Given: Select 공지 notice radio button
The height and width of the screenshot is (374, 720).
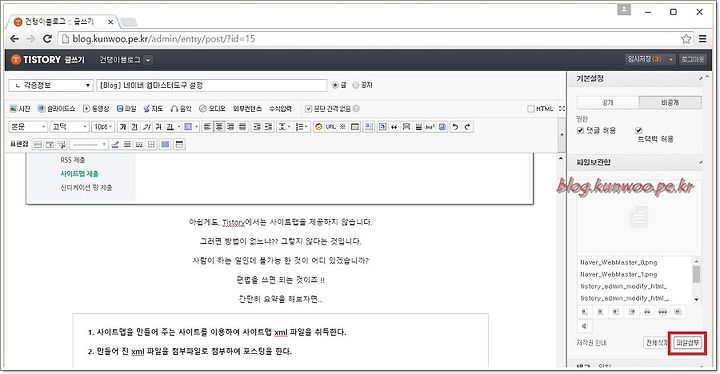Looking at the screenshot, I should pyautogui.click(x=355, y=85).
